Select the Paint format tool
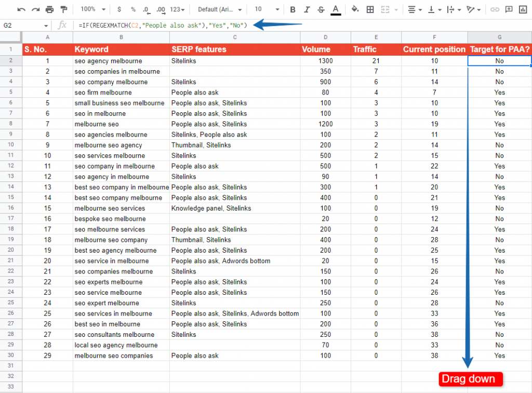532x393 pixels. coord(64,9)
